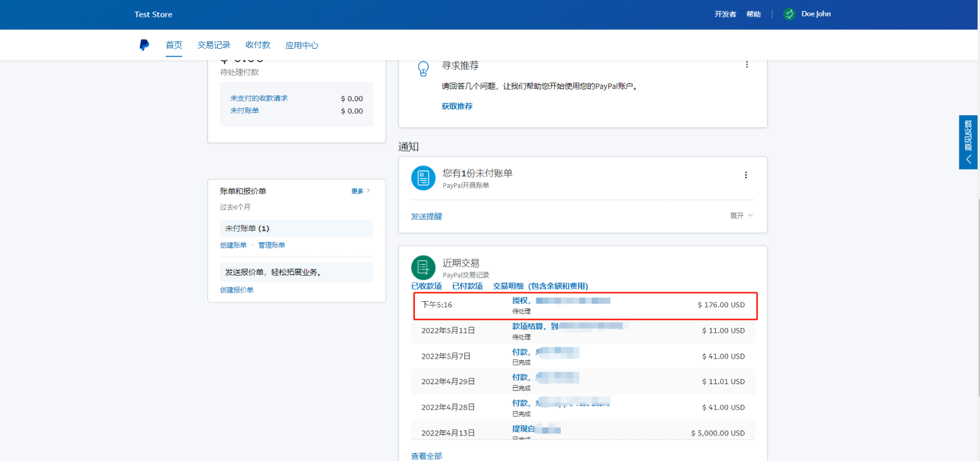This screenshot has width=980, height=461.
Task: Open 提现 transaction dated 2022年4月13日
Action: [583, 431]
